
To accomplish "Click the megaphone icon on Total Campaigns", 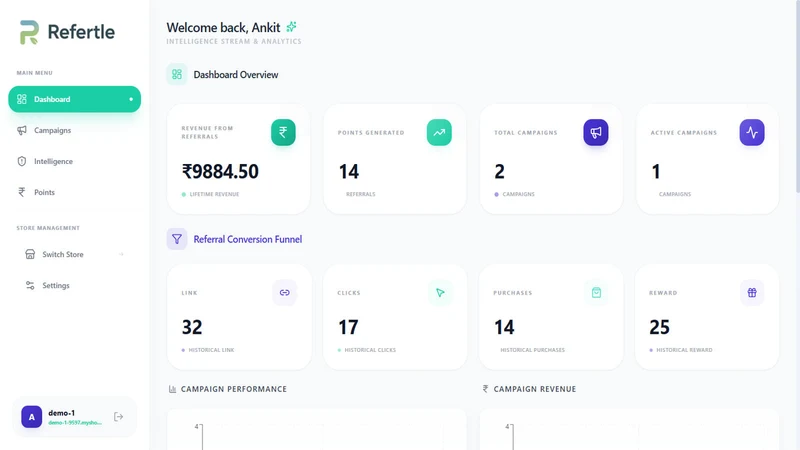I will (596, 132).
